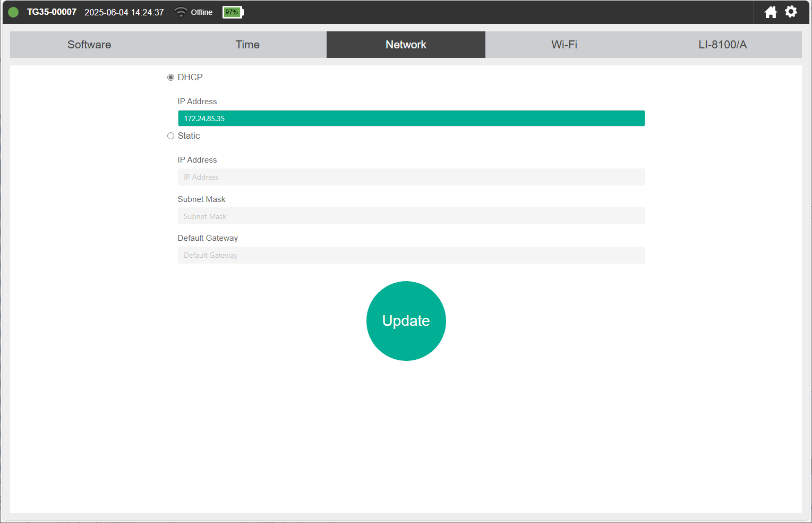Click the 97% battery indicator

(x=232, y=12)
